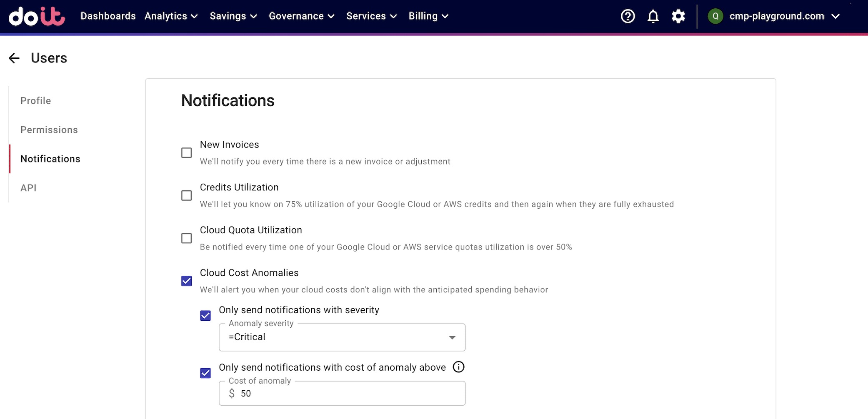Uncheck Only send notifications with severity
The width and height of the screenshot is (868, 419).
pos(205,316)
